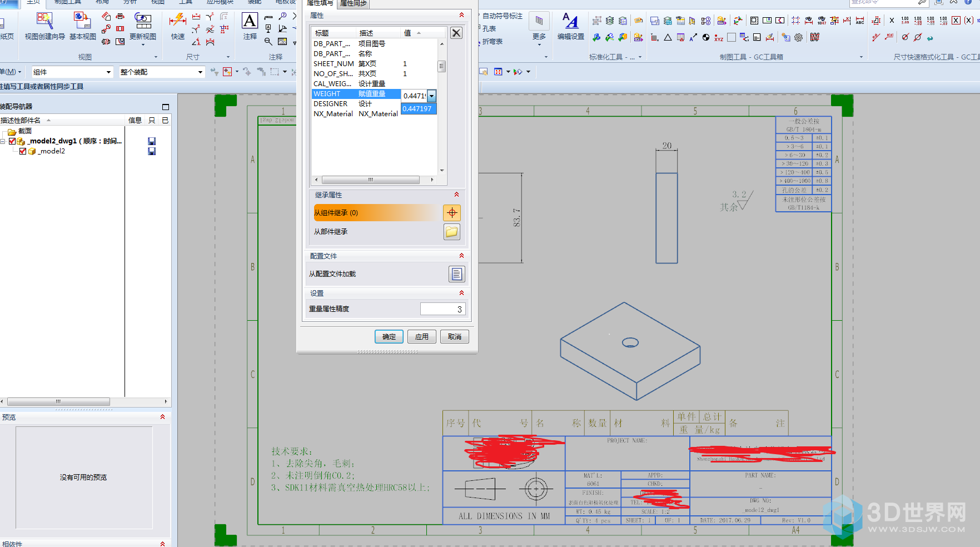Click the crosshair select component icon
This screenshot has height=547, width=980.
(452, 213)
